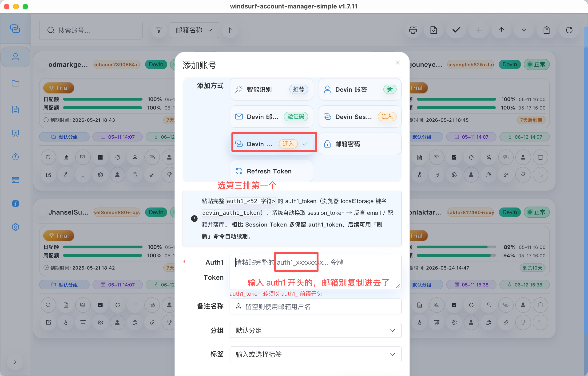Select the 邮箱密码 add method
Screen dimensions: 588x376
(x=360, y=144)
